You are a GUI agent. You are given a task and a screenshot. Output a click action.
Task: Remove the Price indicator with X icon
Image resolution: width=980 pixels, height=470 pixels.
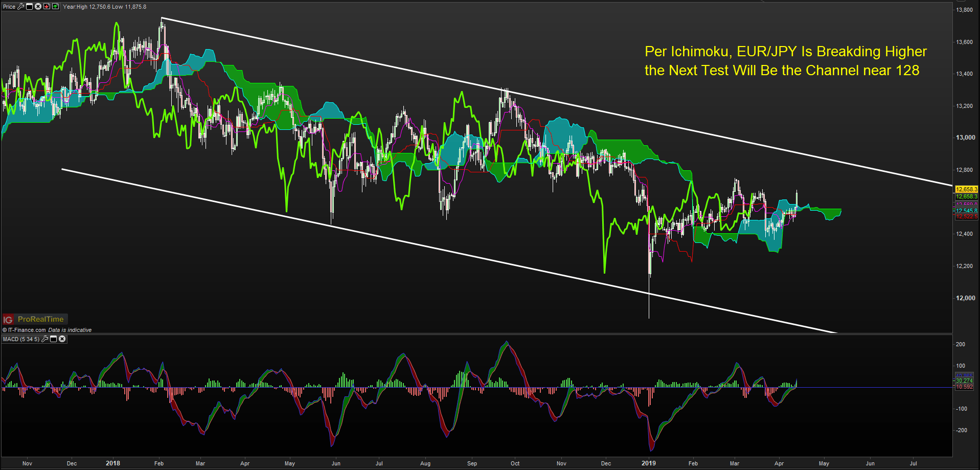[x=38, y=7]
